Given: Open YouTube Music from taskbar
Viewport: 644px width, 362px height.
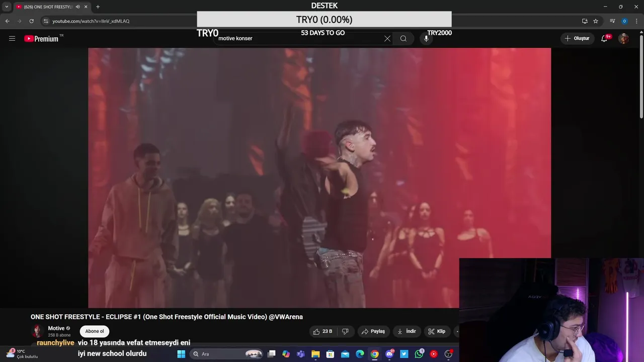Looking at the screenshot, I should click(434, 354).
